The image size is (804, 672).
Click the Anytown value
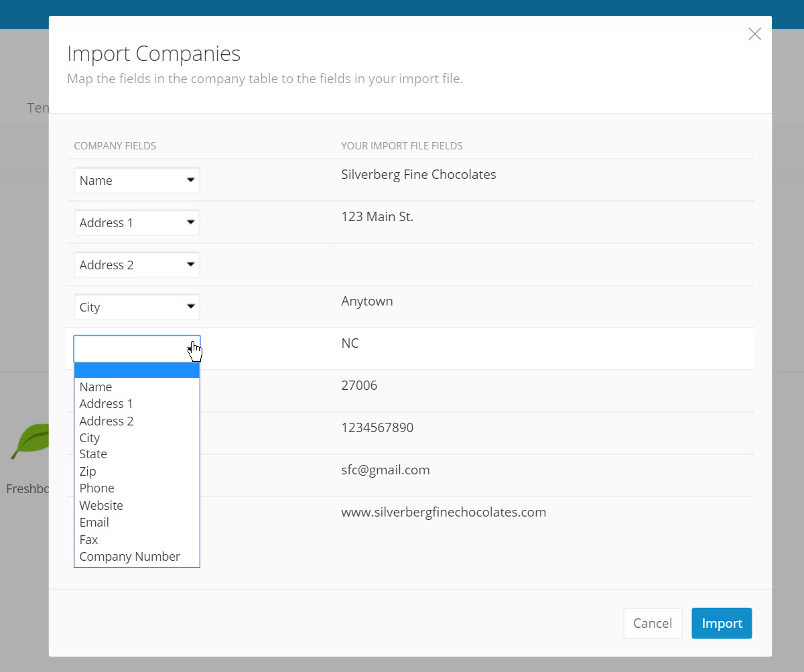tap(367, 301)
